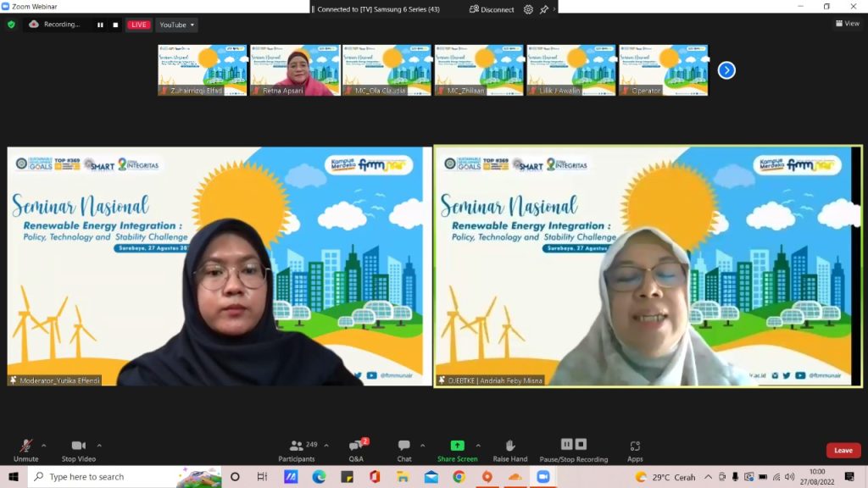The height and width of the screenshot is (488, 868).
Task: Pin the Samsung TV connection bar
Action: [x=544, y=9]
